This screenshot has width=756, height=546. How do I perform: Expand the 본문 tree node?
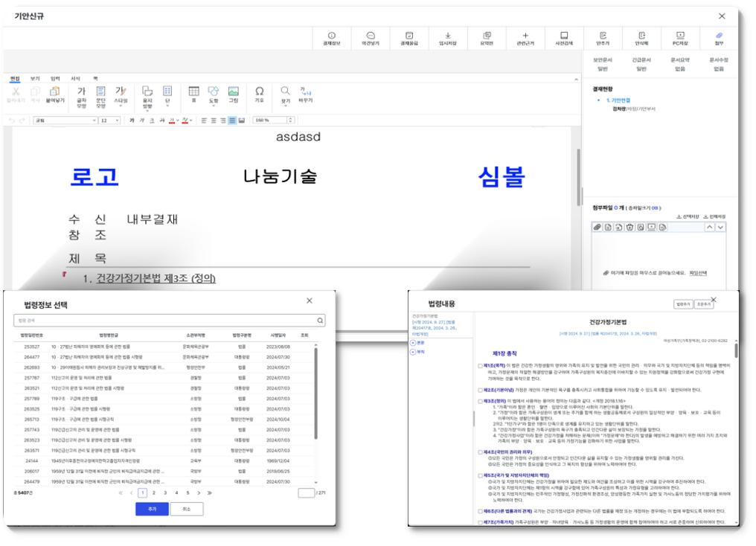[413, 342]
